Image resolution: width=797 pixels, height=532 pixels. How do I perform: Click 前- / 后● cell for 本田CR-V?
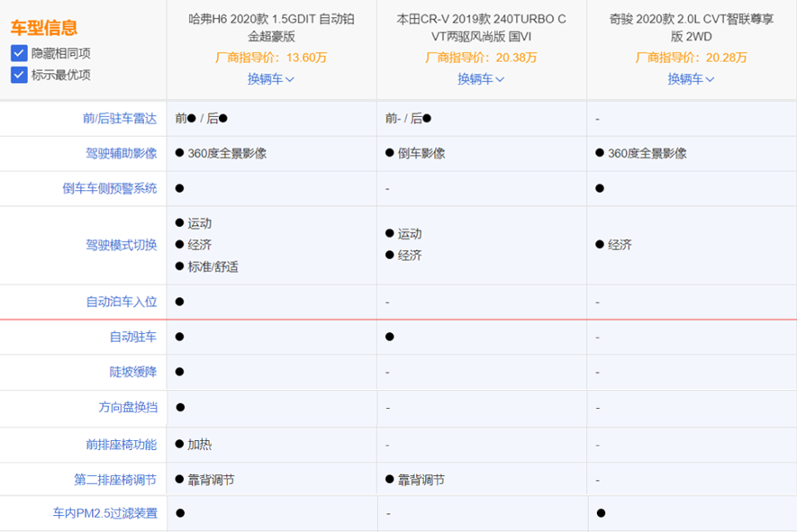(408, 119)
